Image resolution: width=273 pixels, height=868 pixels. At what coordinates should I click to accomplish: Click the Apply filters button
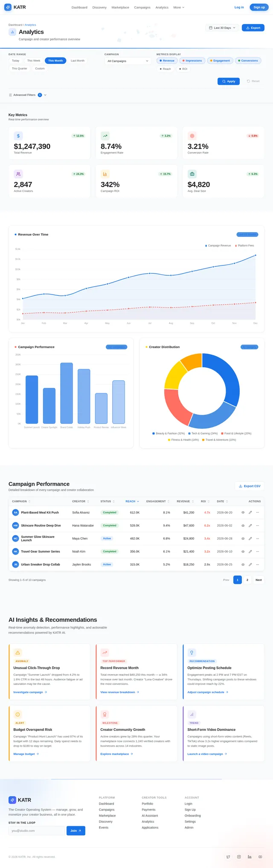229,81
